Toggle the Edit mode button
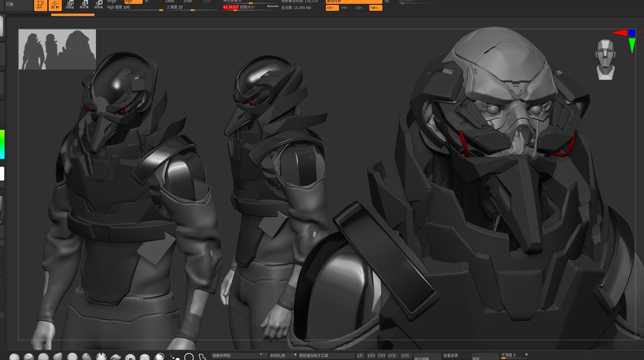Viewport: 644px width, 360px height. coord(40,5)
